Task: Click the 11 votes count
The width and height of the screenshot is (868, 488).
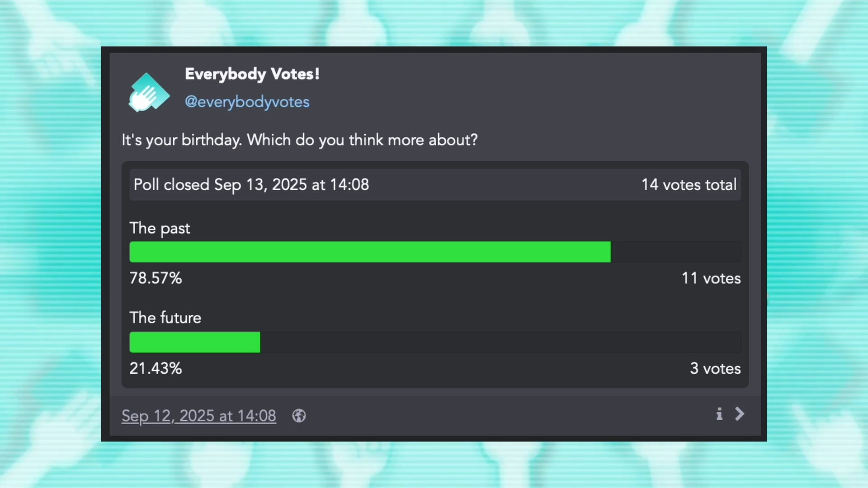Action: [711, 278]
